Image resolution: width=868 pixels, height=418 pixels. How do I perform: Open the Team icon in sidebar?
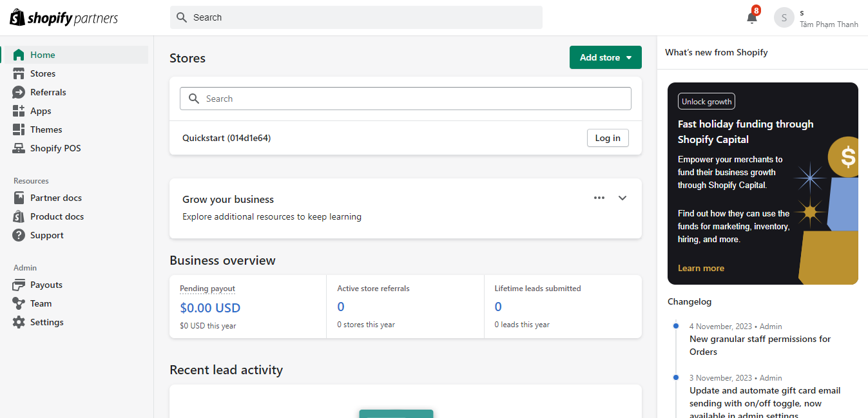coord(20,303)
